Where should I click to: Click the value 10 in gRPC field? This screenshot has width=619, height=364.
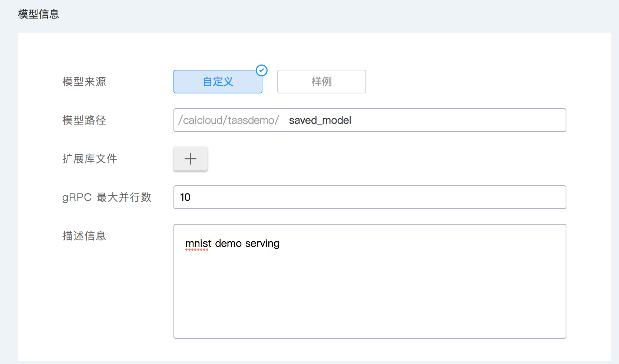[185, 197]
